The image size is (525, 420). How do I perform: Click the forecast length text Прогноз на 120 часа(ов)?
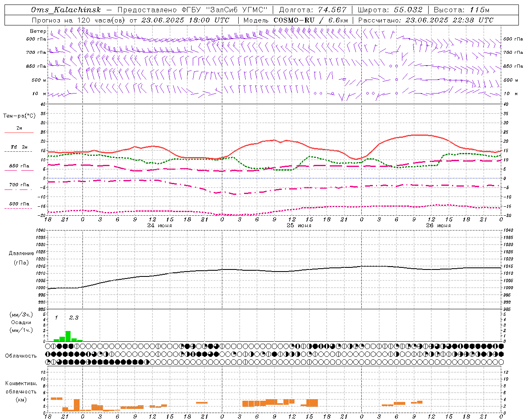79,20
